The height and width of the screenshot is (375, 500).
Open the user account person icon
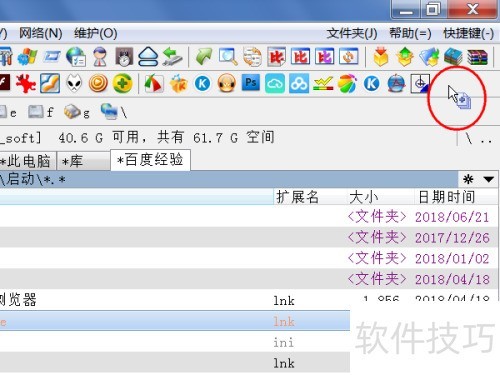(100, 56)
